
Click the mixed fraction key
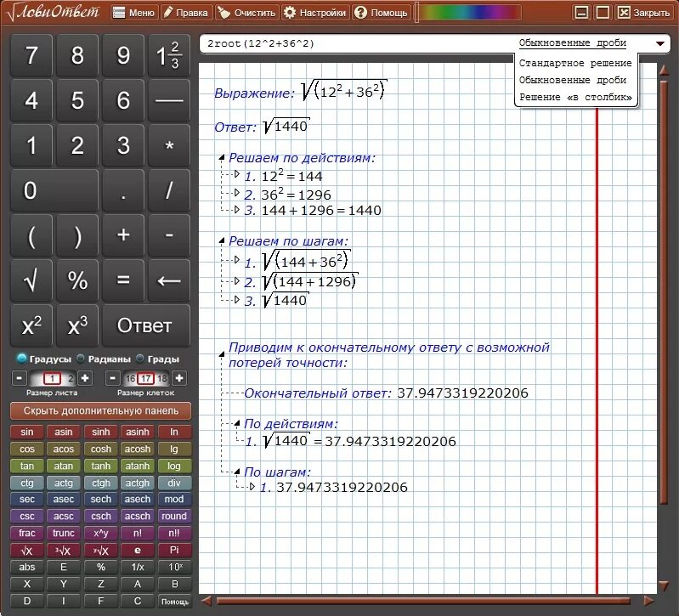point(169,55)
